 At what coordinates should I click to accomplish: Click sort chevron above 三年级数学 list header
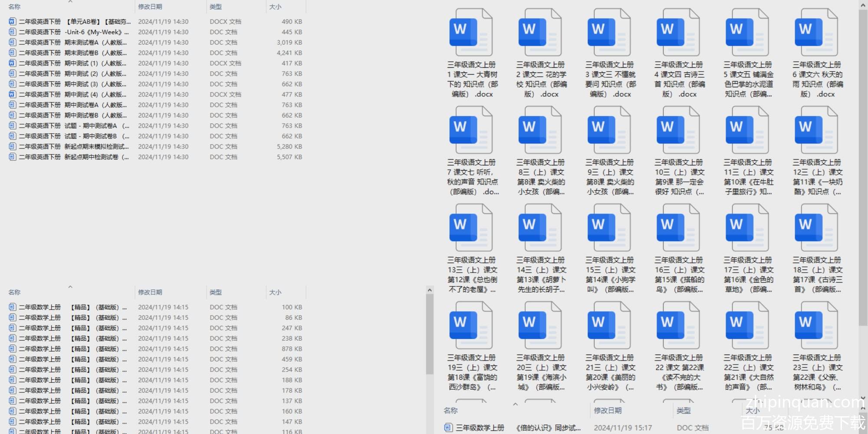click(x=515, y=404)
